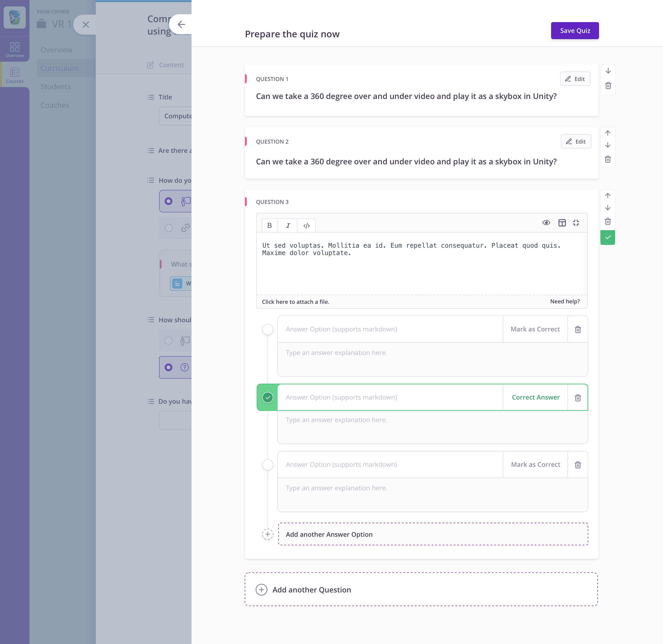Toggle bold formatting in question editor
Image resolution: width=663 pixels, height=644 pixels.
270,225
